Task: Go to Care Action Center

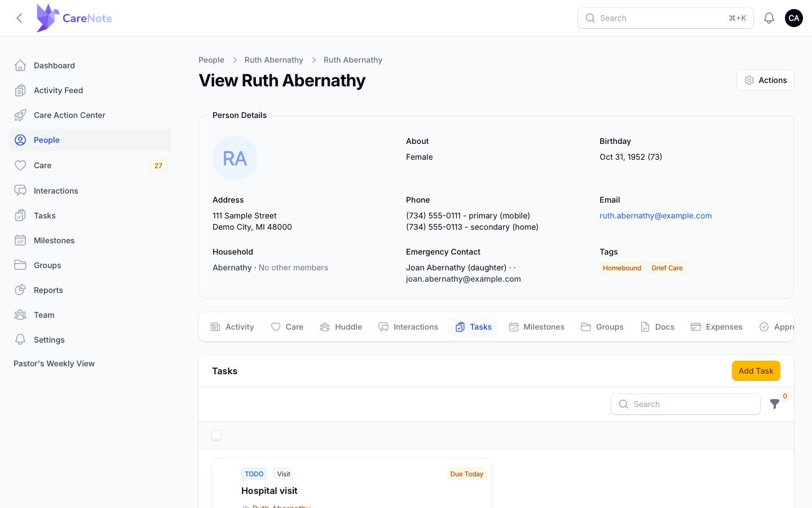Action: pos(90,115)
